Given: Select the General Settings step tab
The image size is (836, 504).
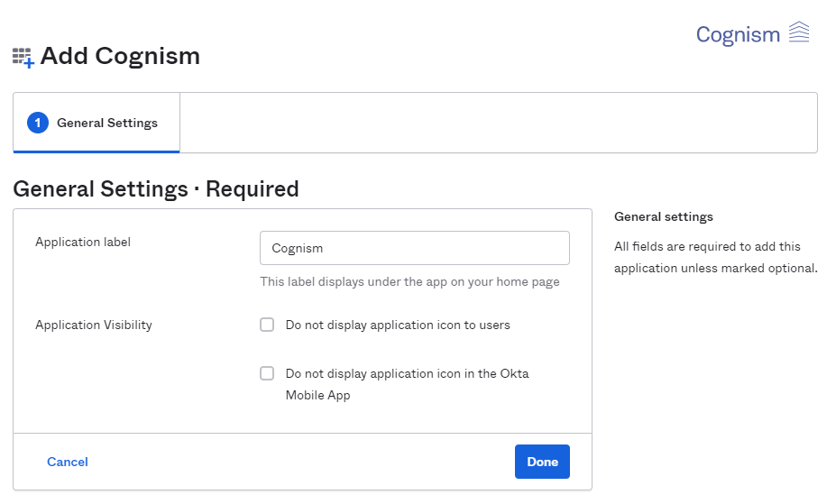Looking at the screenshot, I should point(96,123).
